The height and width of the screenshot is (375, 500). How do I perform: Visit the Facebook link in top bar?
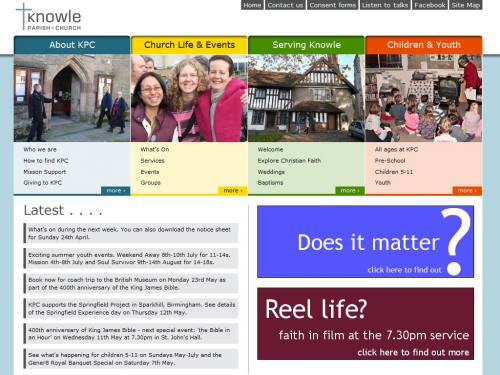pos(430,5)
